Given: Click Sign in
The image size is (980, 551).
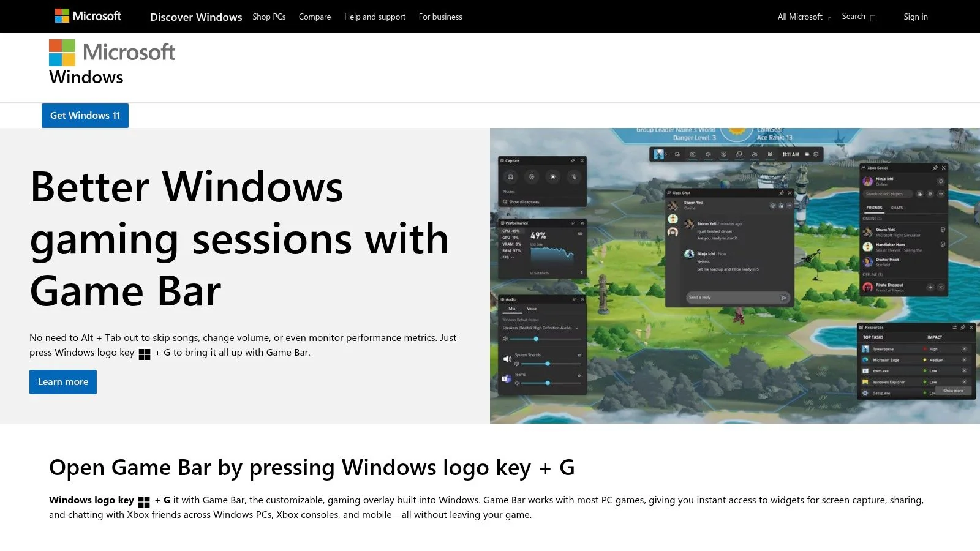Looking at the screenshot, I should (916, 17).
